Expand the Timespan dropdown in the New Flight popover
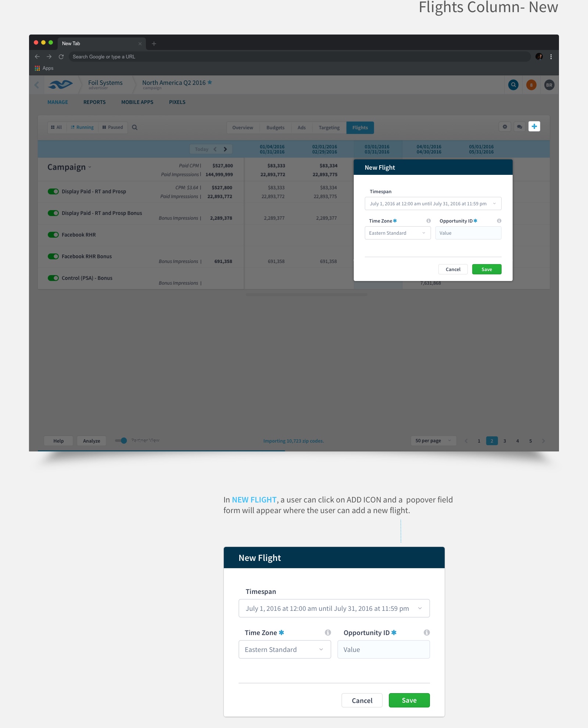Viewport: 588px width, 728px height. coord(433,203)
